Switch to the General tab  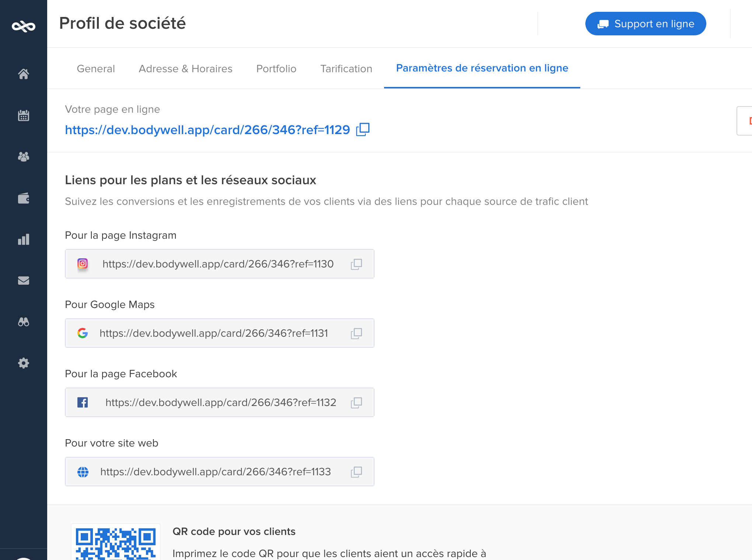(96, 69)
